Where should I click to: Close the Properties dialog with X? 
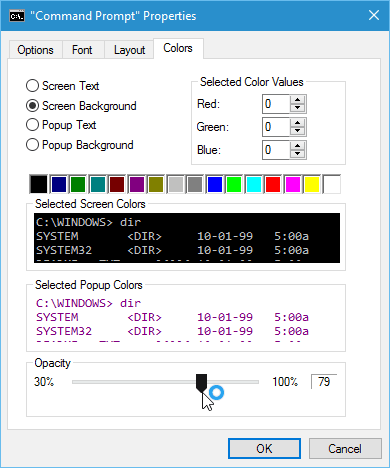coord(374,15)
